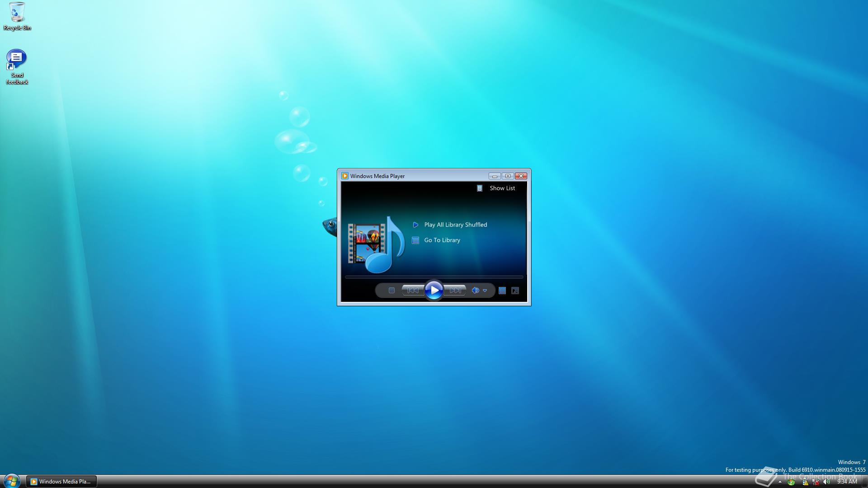Screen dimensions: 868x488
Task: Click Windows Media Player taskbar button
Action: (x=61, y=482)
